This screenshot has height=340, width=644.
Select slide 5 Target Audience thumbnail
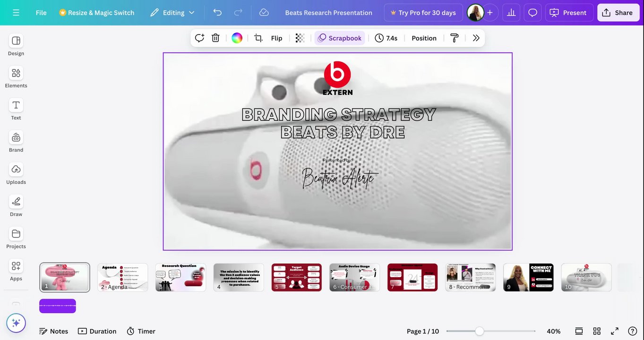pyautogui.click(x=297, y=277)
